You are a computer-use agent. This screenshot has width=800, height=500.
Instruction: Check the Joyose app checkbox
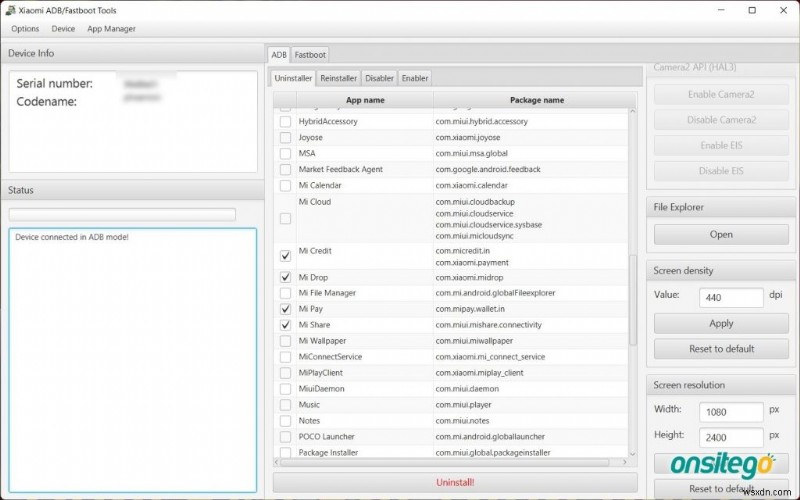click(285, 137)
